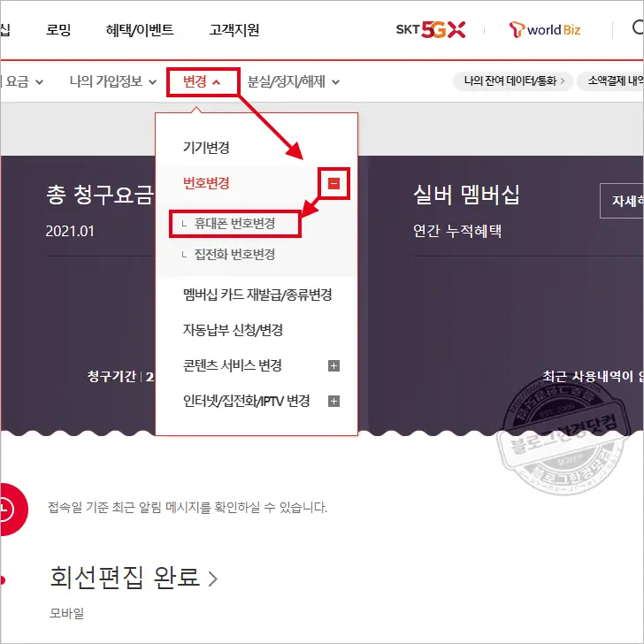Open the 나의 가입정보 dropdown

(113, 81)
